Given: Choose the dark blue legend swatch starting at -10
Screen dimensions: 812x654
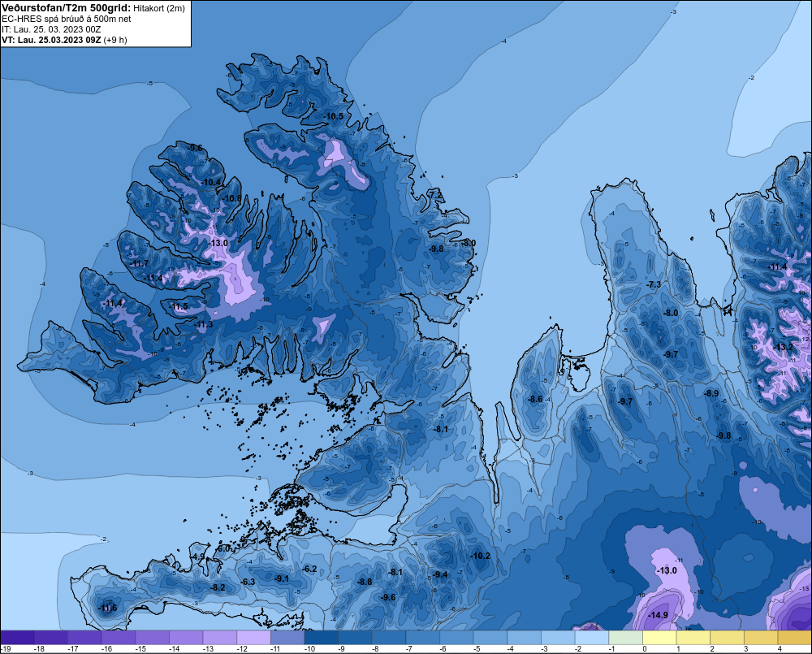Looking at the screenshot, I should click(321, 638).
